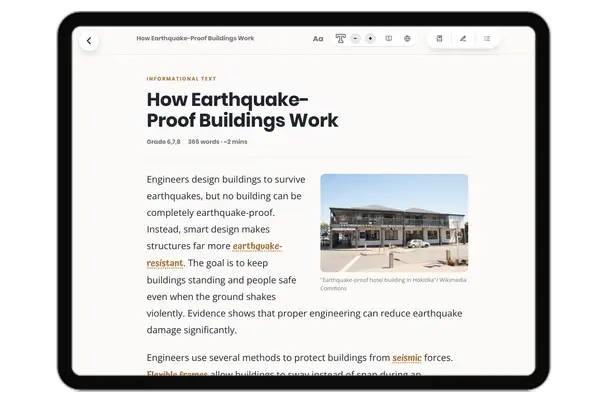Open the globe language icon
This screenshot has height=400, width=600.
(x=407, y=38)
